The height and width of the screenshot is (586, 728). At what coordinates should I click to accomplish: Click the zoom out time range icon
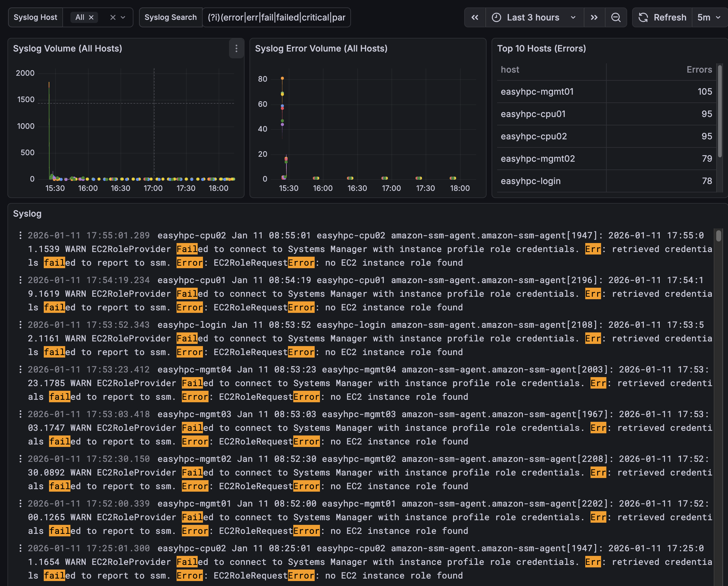tap(616, 18)
